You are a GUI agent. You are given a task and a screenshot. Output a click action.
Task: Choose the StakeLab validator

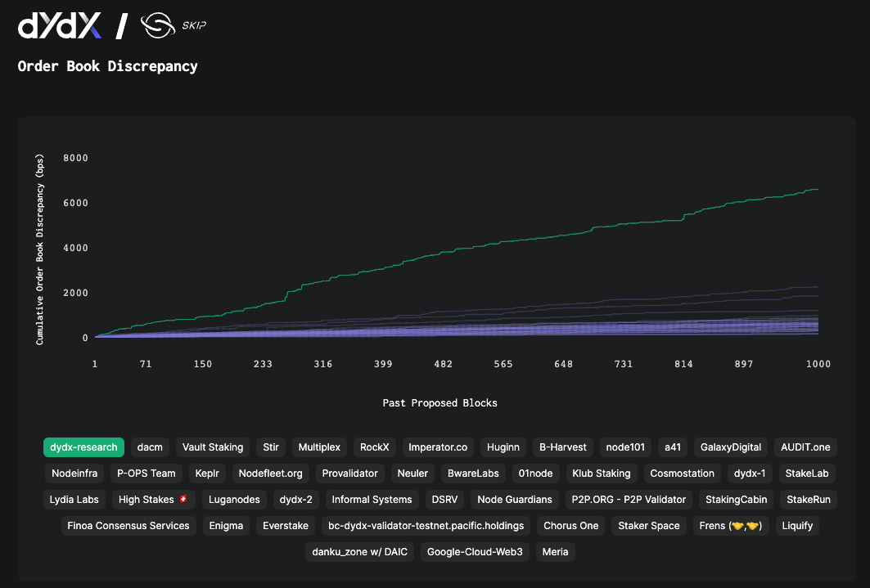[x=807, y=474]
